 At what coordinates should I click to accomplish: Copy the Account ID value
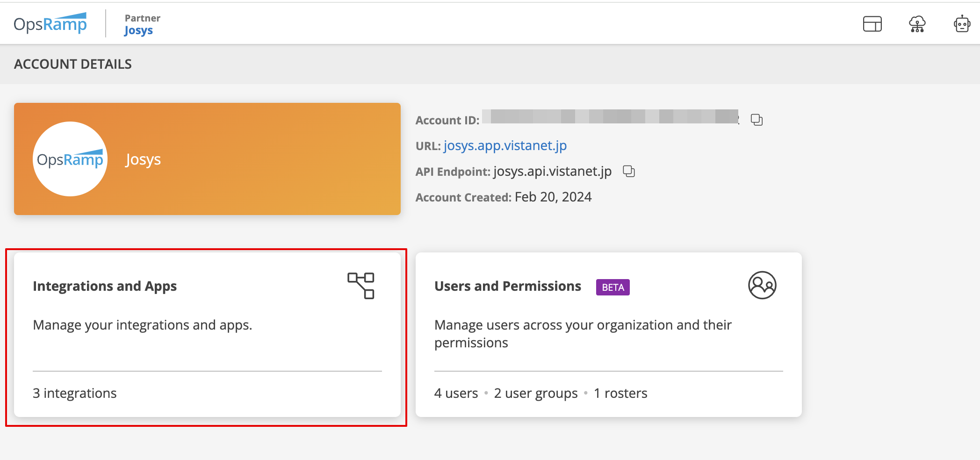757,120
